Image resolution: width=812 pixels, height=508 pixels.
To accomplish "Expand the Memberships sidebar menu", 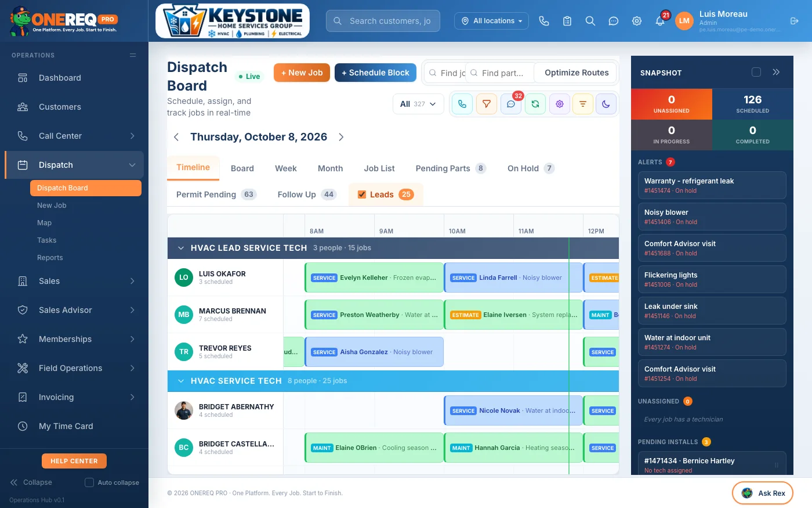I will click(x=74, y=339).
